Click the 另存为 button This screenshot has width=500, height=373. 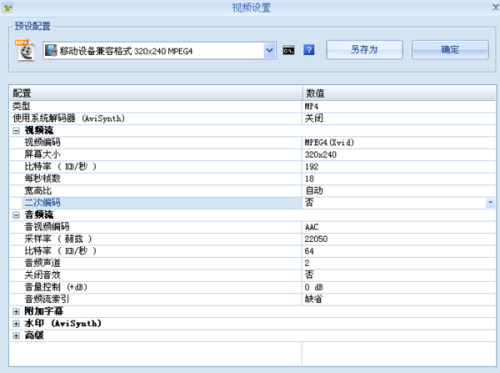click(x=364, y=50)
